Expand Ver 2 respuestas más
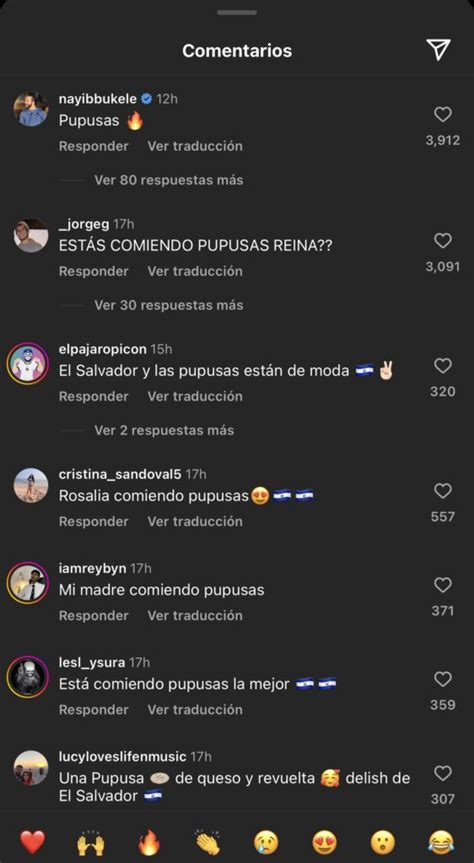Screen dimensions: 474x863 [x=164, y=430]
